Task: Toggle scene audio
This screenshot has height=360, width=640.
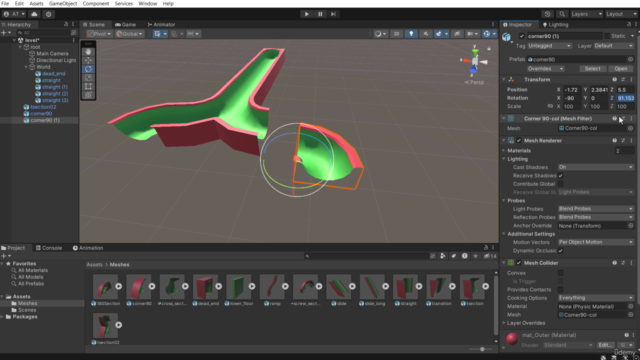Action: 426,34
